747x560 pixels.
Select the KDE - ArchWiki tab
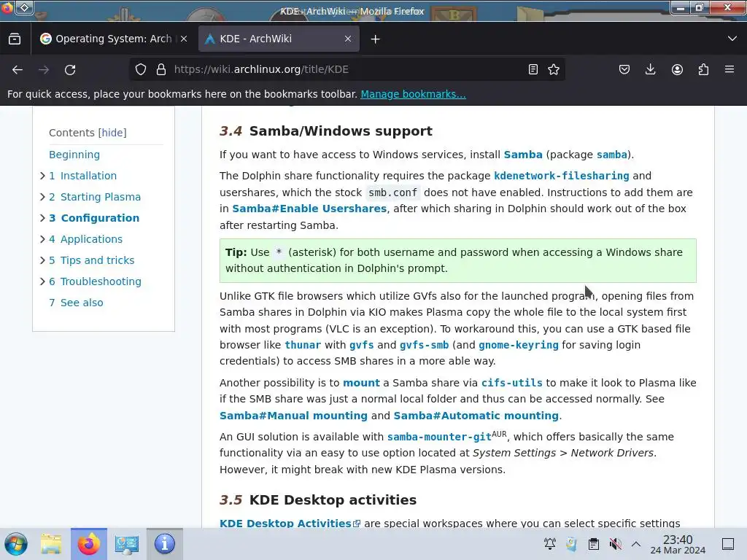(x=279, y=39)
